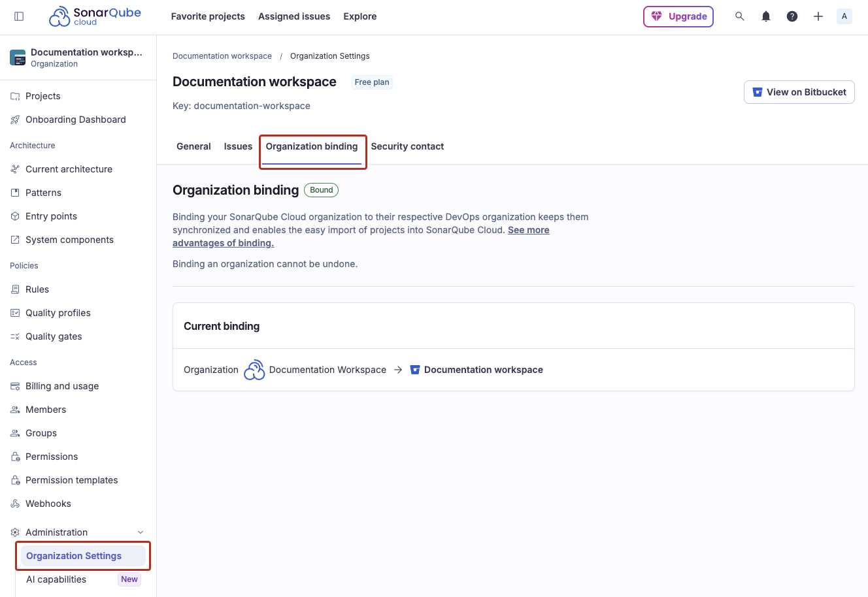868x597 pixels.
Task: Click the Administration gear icon
Action: point(15,532)
